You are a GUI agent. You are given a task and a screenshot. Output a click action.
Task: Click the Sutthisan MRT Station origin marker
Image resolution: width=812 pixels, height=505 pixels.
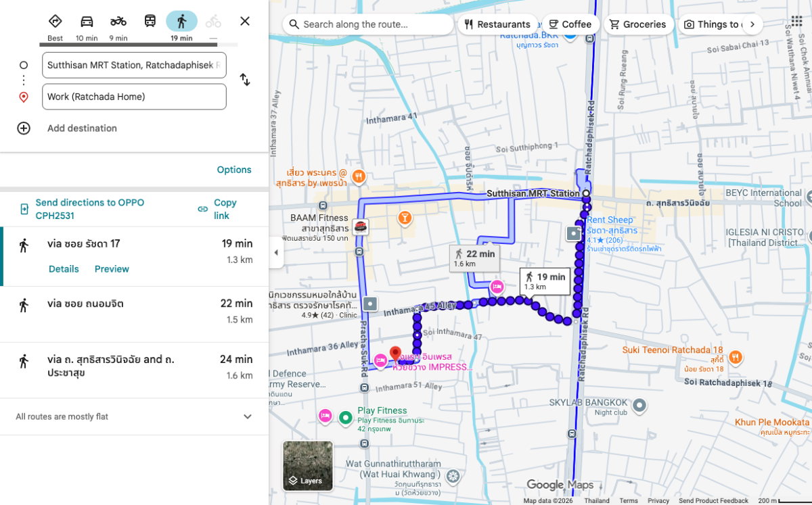click(x=586, y=193)
